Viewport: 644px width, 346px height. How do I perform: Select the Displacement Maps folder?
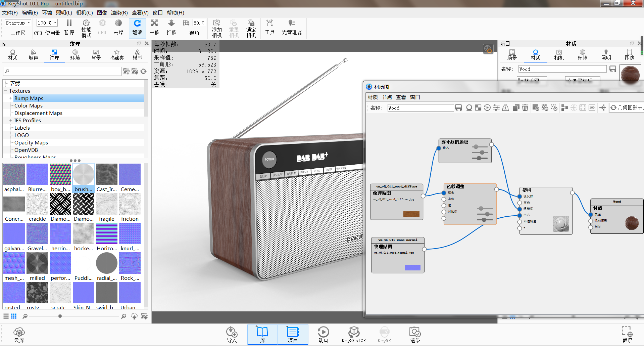pyautogui.click(x=38, y=113)
